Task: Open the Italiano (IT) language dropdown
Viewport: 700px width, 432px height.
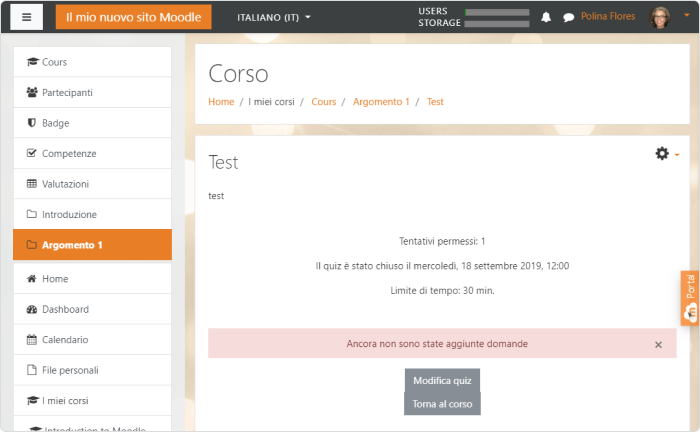Action: coord(273,17)
